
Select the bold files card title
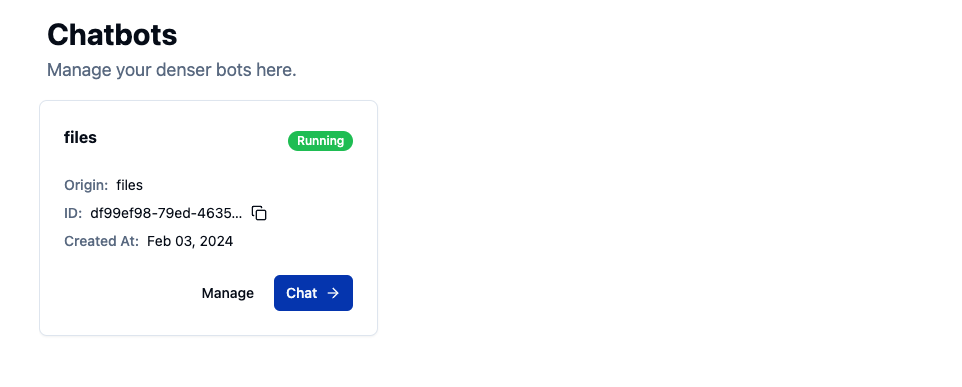[80, 137]
